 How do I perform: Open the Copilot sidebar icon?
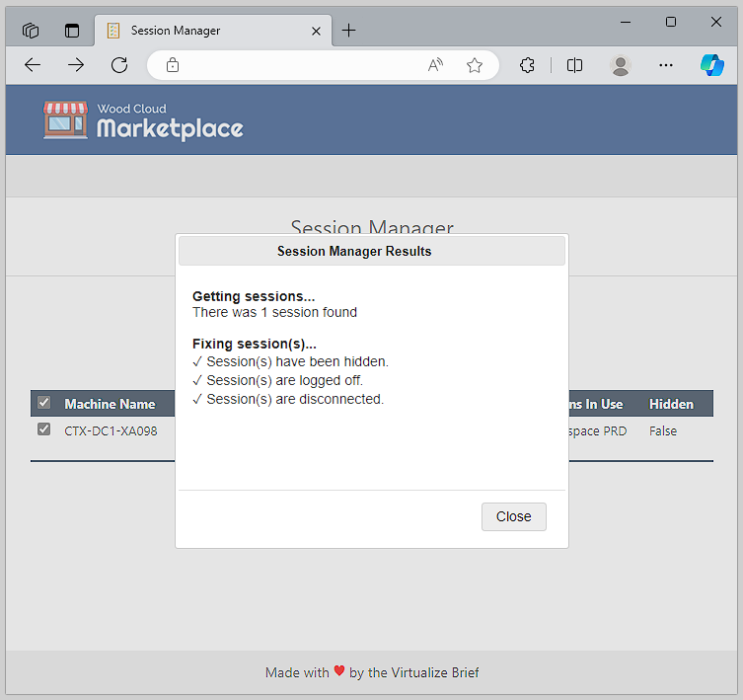[711, 65]
